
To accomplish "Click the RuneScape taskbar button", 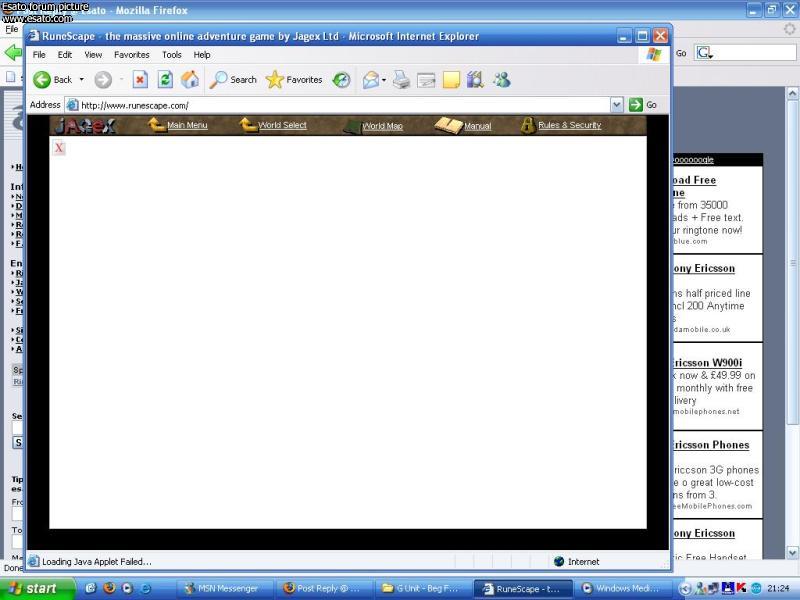I will pyautogui.click(x=523, y=588).
